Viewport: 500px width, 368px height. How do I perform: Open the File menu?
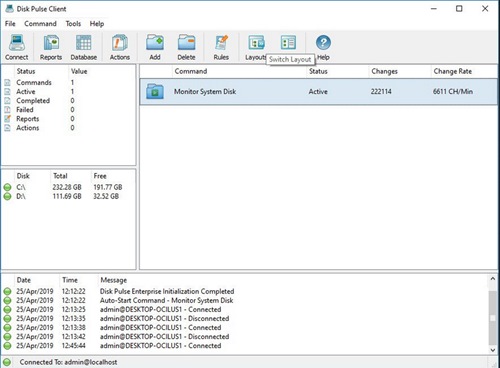pos(10,24)
